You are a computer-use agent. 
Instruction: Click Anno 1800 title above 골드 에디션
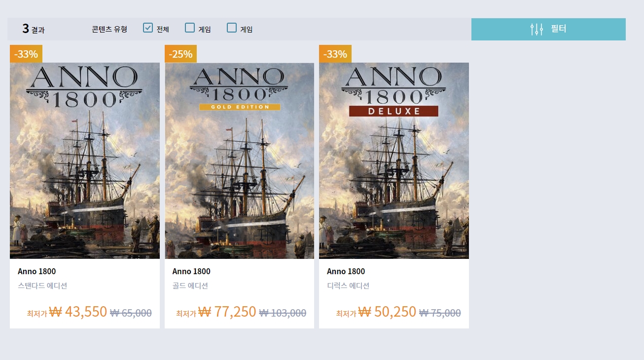click(x=191, y=271)
